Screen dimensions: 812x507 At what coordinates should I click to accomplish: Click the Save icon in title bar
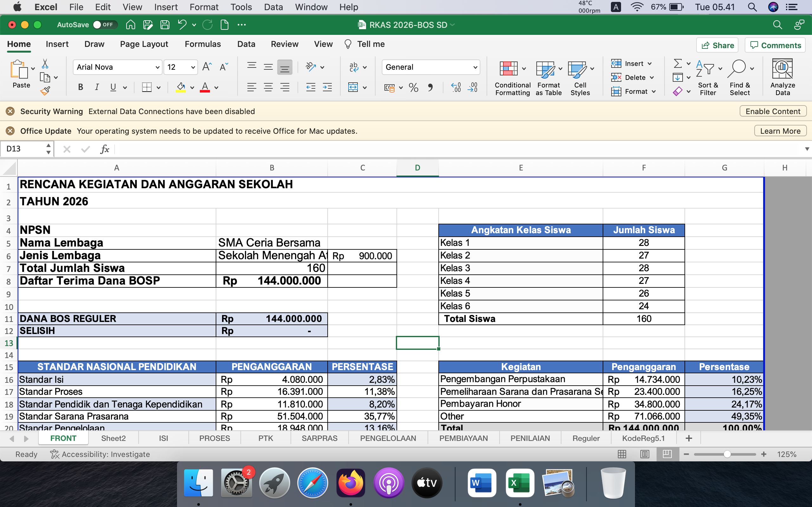(165, 25)
